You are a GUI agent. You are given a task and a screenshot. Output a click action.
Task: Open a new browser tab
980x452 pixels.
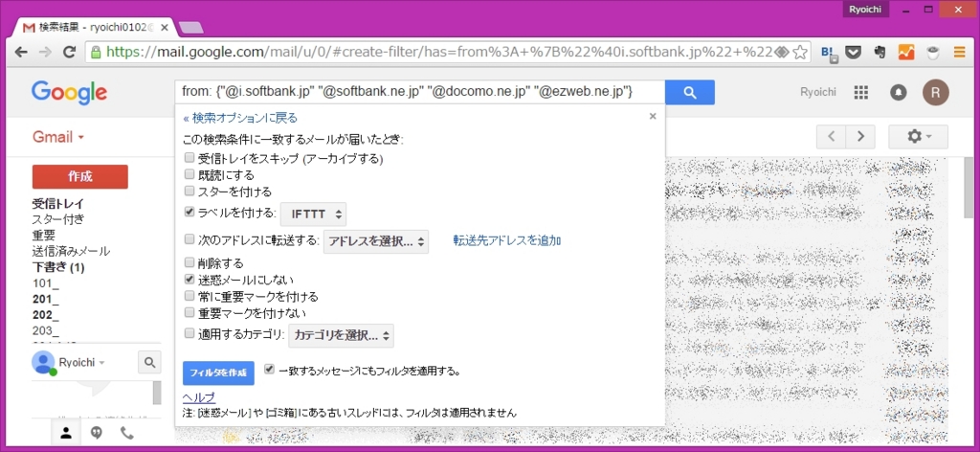pos(190,27)
